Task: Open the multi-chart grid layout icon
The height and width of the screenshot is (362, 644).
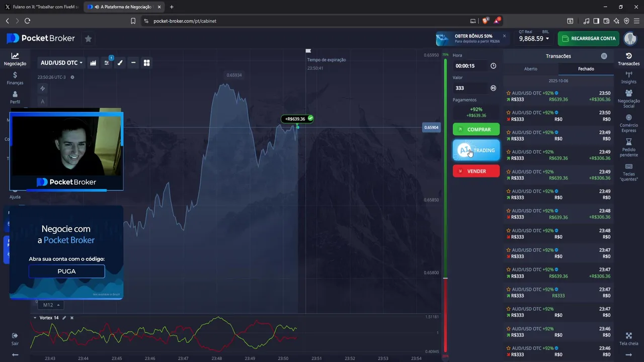Action: tap(146, 63)
